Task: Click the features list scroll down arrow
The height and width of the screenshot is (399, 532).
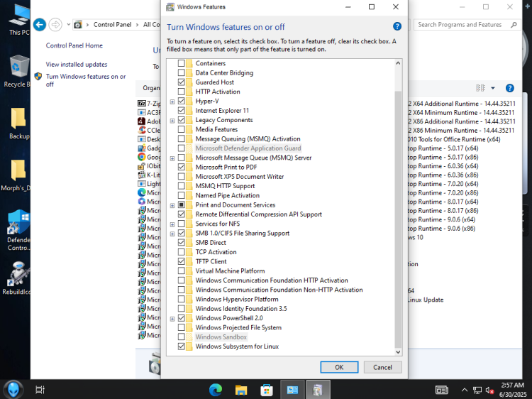Action: click(399, 352)
